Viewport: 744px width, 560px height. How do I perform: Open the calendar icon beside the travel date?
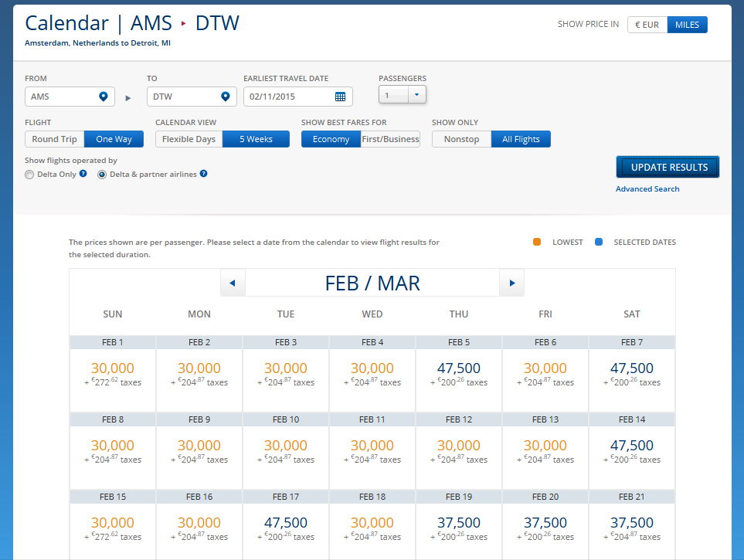pyautogui.click(x=340, y=96)
